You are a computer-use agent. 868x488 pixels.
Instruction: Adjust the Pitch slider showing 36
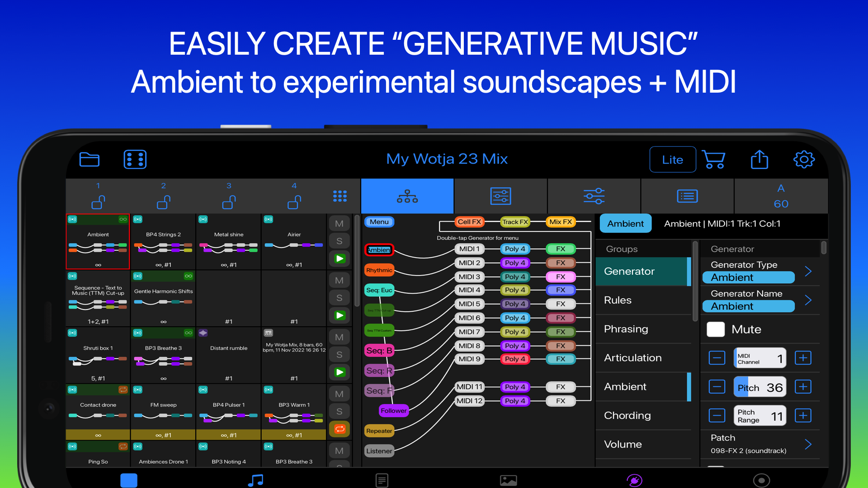pos(759,386)
